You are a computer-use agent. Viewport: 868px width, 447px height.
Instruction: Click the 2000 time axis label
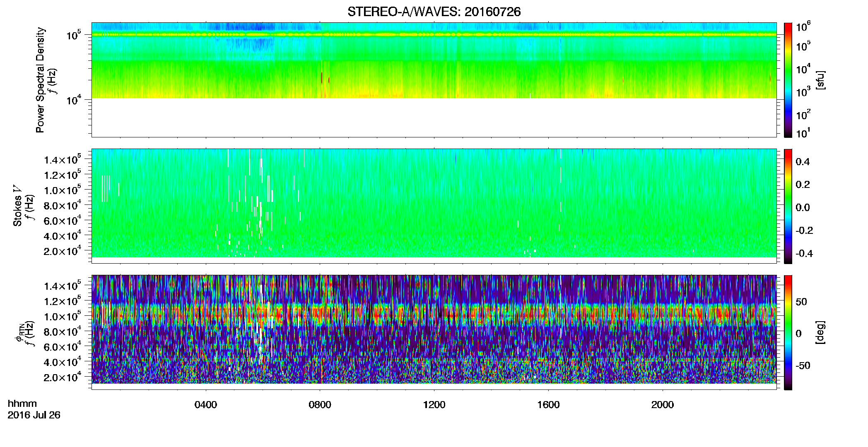[663, 405]
